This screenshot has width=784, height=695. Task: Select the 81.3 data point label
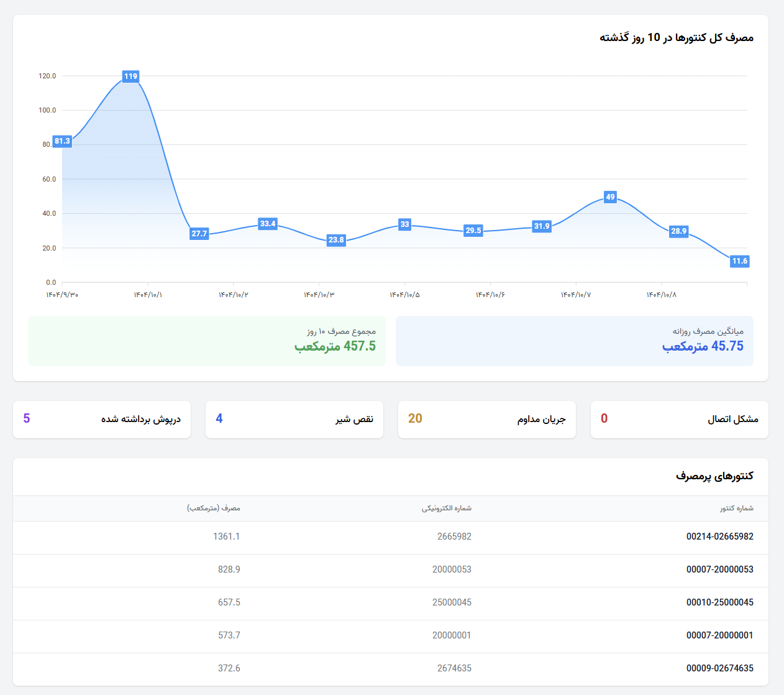pyautogui.click(x=62, y=141)
